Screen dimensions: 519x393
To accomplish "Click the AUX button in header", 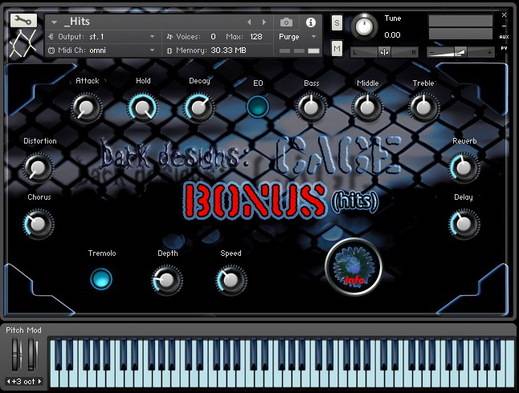I will click(504, 37).
